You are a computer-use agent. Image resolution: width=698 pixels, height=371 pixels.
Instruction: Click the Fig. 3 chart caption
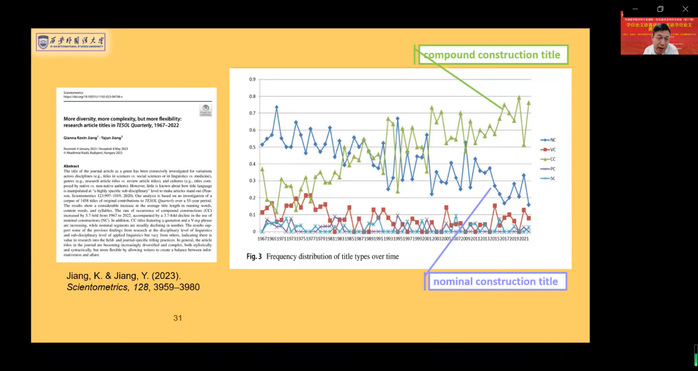(x=323, y=257)
